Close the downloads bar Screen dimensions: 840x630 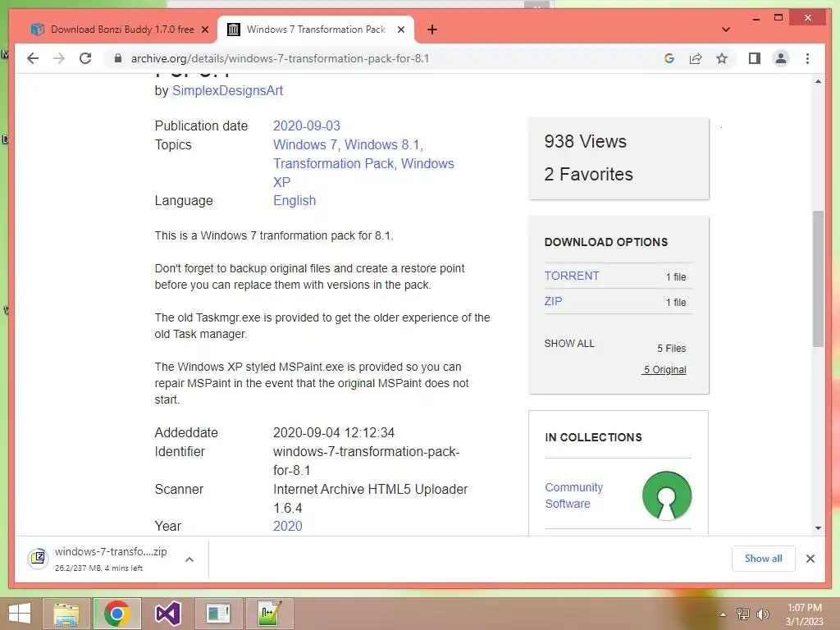click(810, 559)
